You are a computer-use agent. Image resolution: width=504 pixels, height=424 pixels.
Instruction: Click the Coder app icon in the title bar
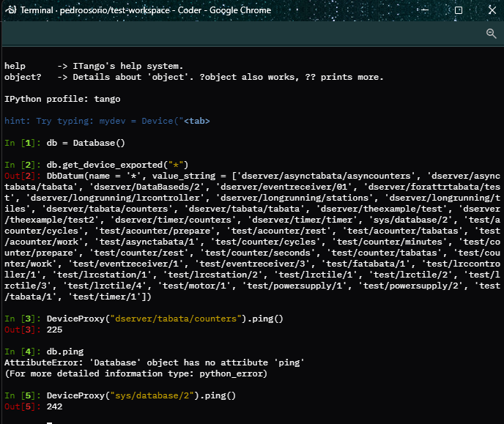[x=11, y=10]
